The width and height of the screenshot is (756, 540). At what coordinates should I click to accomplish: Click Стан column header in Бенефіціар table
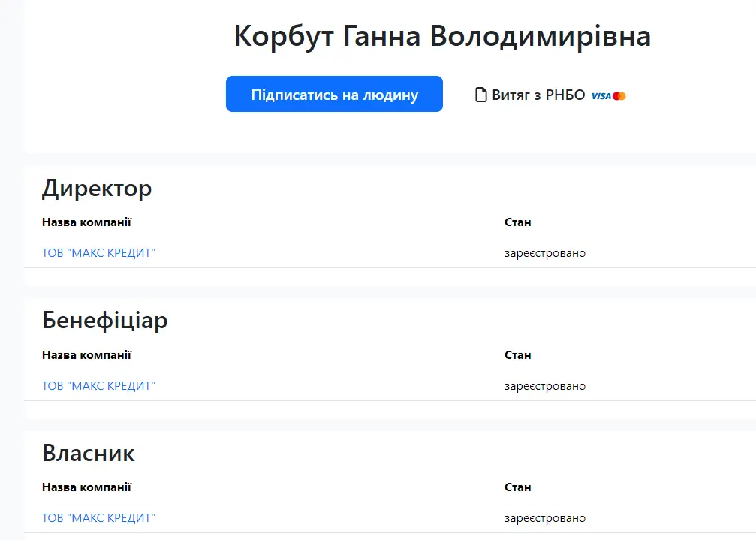click(x=517, y=354)
